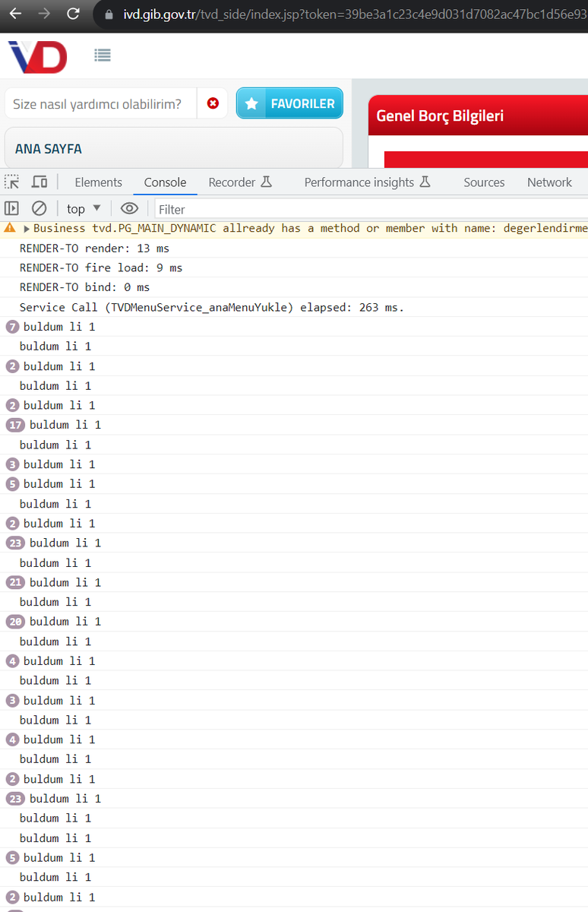Click the repeat count badge 20
Image resolution: width=588 pixels, height=912 pixels.
pyautogui.click(x=15, y=622)
